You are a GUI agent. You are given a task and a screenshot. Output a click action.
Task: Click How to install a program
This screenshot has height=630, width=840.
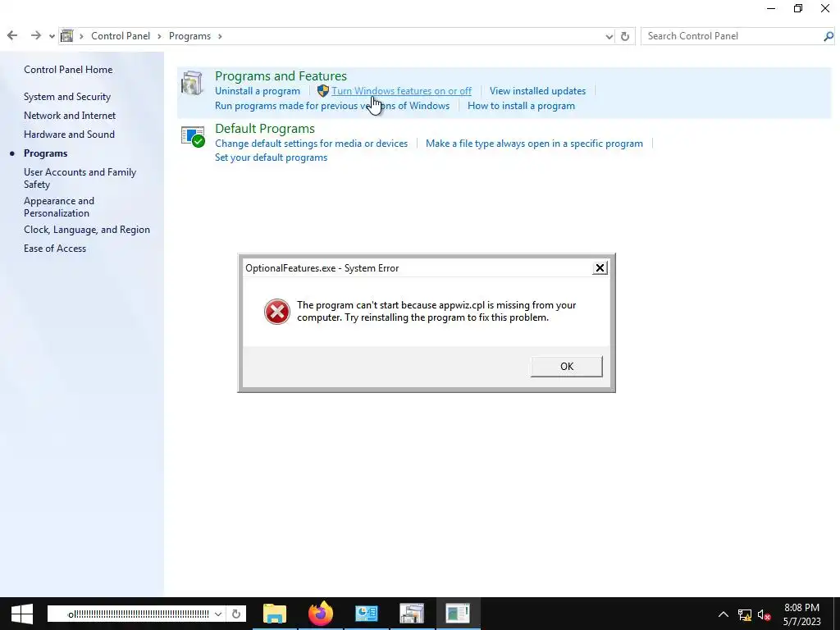point(521,106)
